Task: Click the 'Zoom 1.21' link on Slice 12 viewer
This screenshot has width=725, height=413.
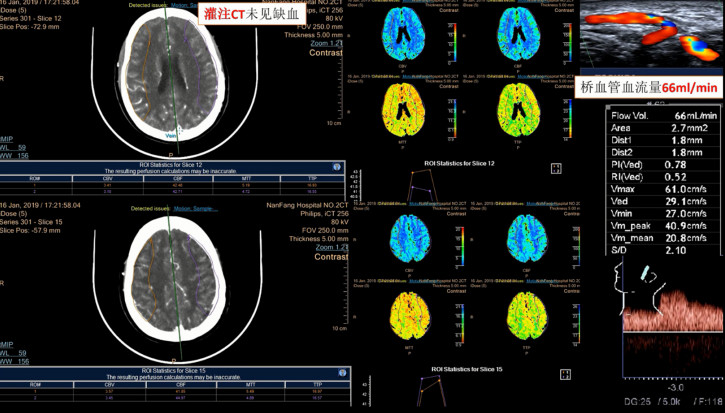Action: 326,43
